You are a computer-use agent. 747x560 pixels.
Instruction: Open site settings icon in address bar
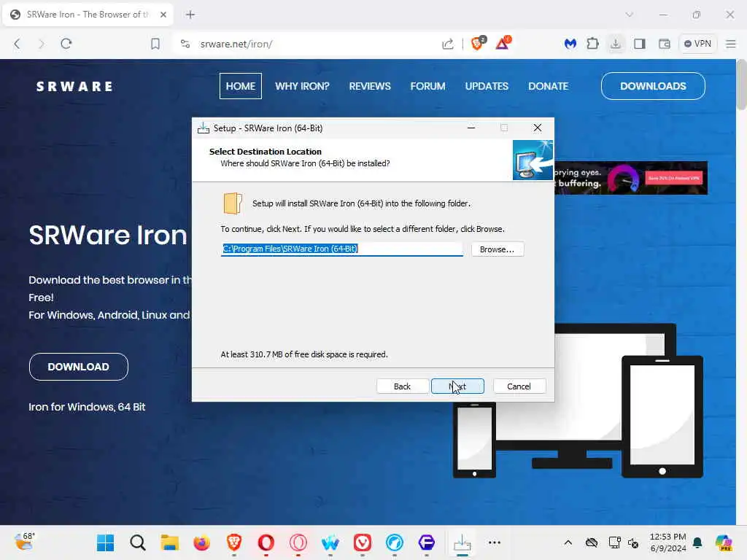click(185, 44)
